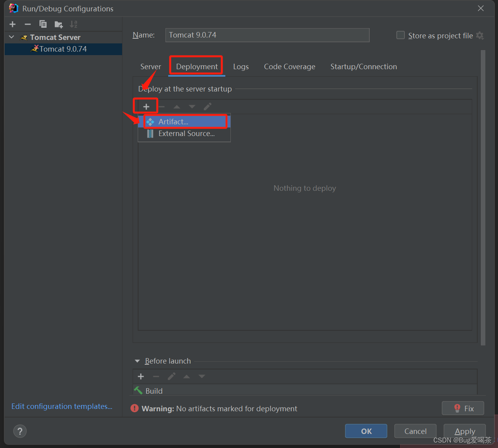Select the Build task row
Viewport: 498px width, 448px height.
(x=305, y=391)
